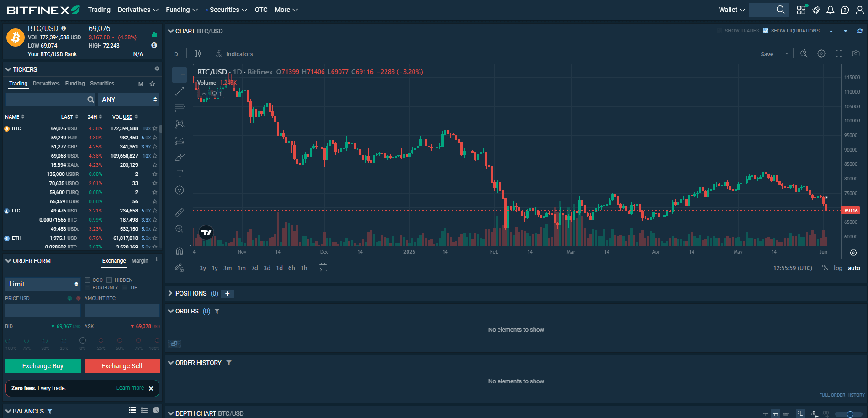Select the brush drawing tool

(180, 157)
